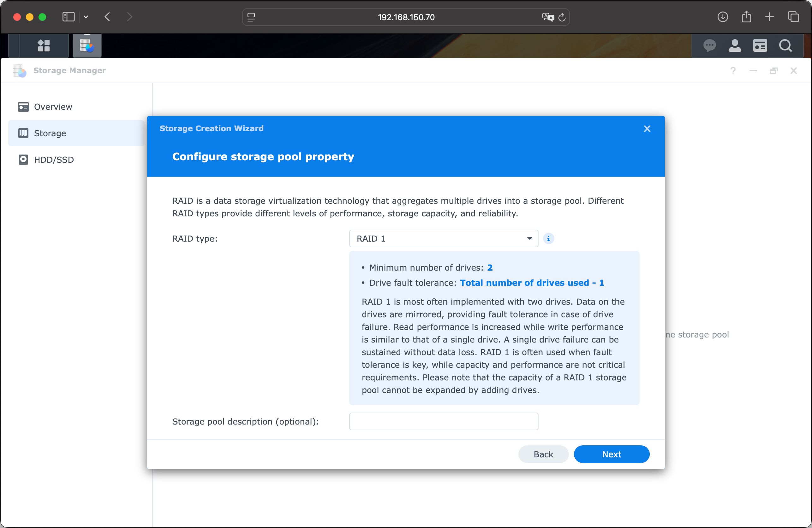Viewport: 812px width, 528px height.
Task: Click the storage pool description field
Action: (444, 421)
